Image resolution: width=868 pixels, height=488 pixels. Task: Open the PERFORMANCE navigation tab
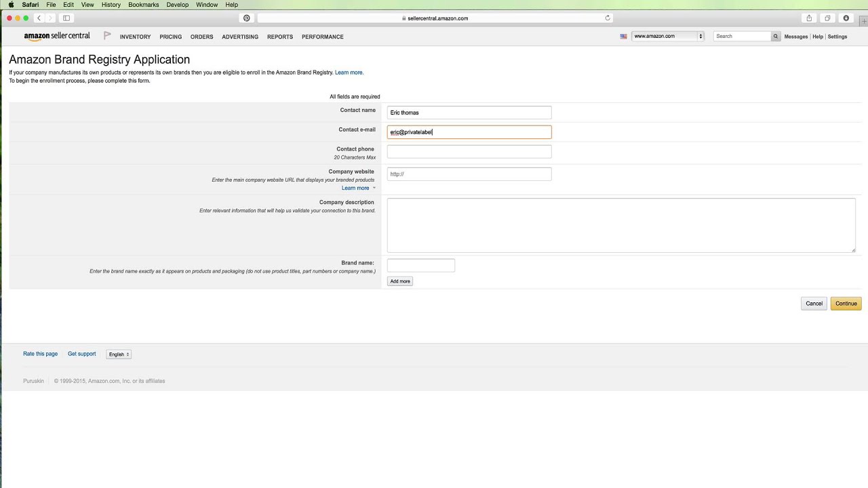323,37
